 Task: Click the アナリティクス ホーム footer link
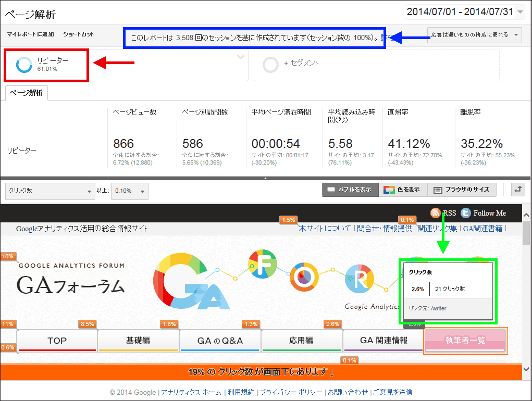pos(191,392)
